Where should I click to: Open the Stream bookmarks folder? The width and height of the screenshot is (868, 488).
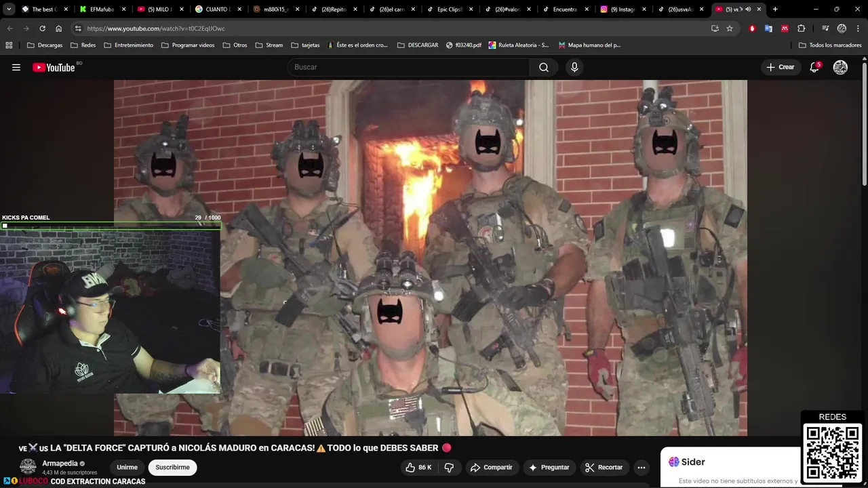coord(269,45)
